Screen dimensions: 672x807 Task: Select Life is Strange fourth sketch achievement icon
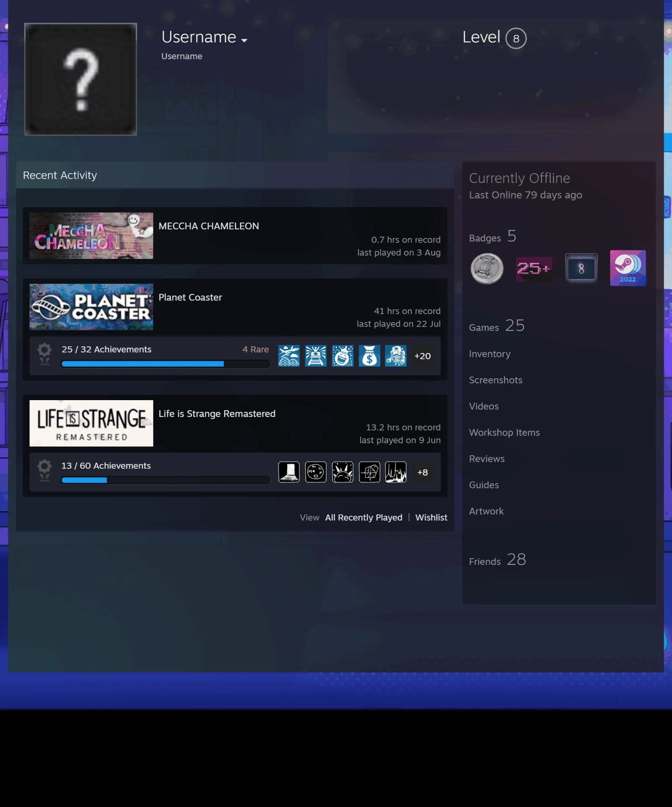pyautogui.click(x=370, y=472)
